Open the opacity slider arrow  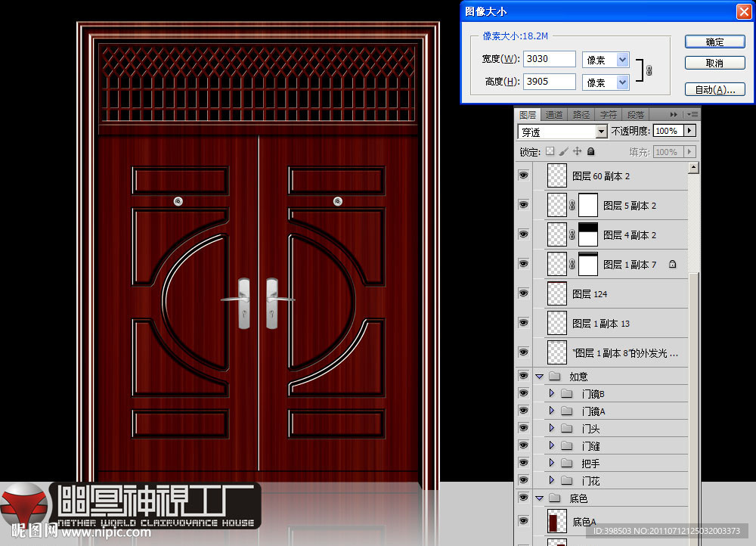pyautogui.click(x=689, y=131)
